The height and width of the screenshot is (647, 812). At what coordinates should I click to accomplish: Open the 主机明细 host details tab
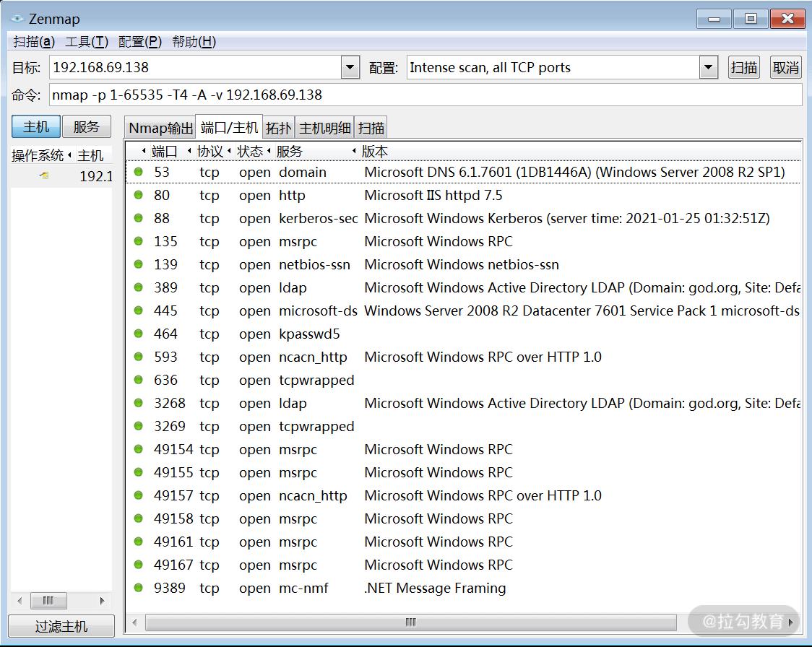coord(324,128)
